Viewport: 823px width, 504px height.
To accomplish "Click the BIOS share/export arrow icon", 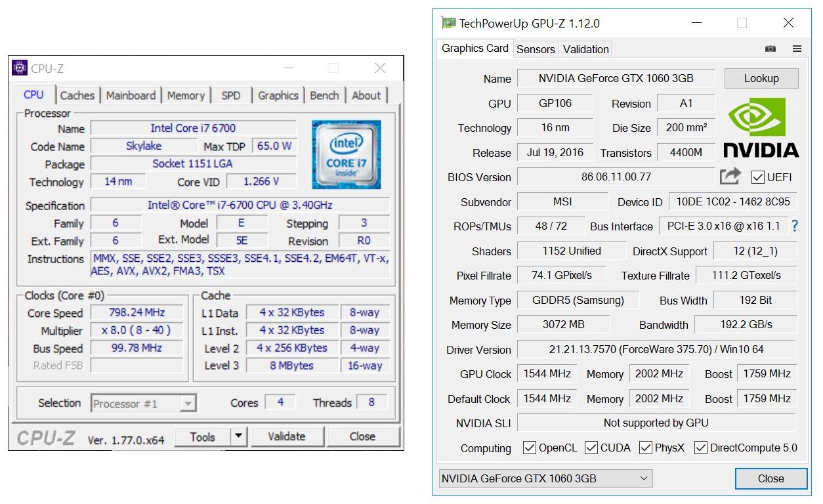I will pyautogui.click(x=730, y=176).
